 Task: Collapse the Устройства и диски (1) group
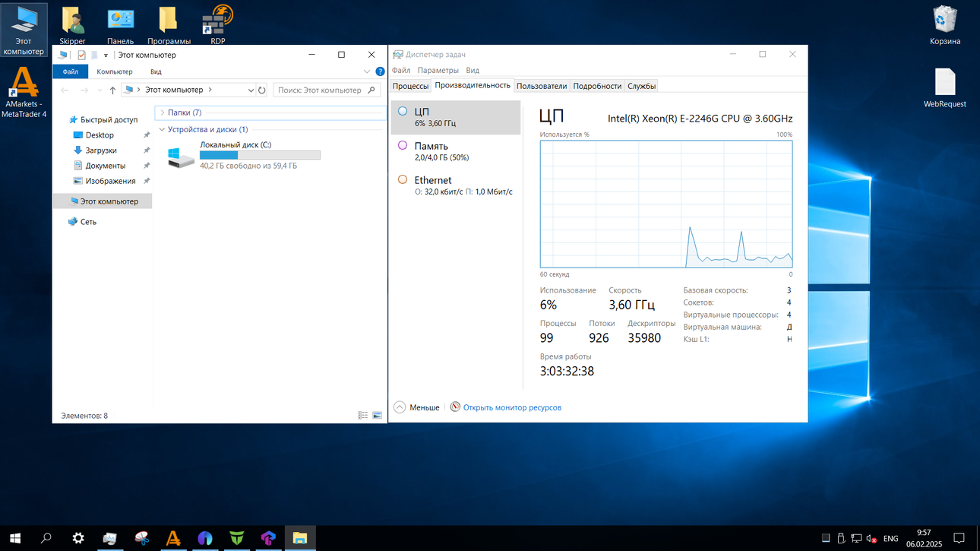coord(163,130)
